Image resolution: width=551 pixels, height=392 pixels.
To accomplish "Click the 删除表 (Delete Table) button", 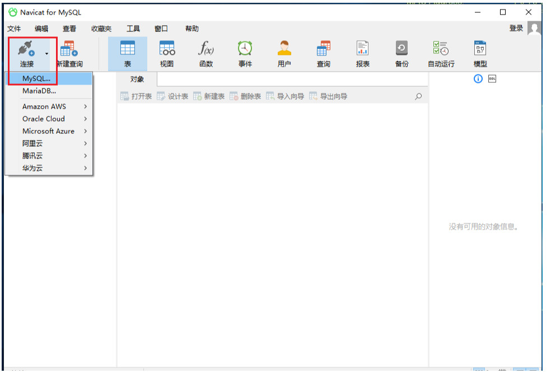I will [245, 96].
